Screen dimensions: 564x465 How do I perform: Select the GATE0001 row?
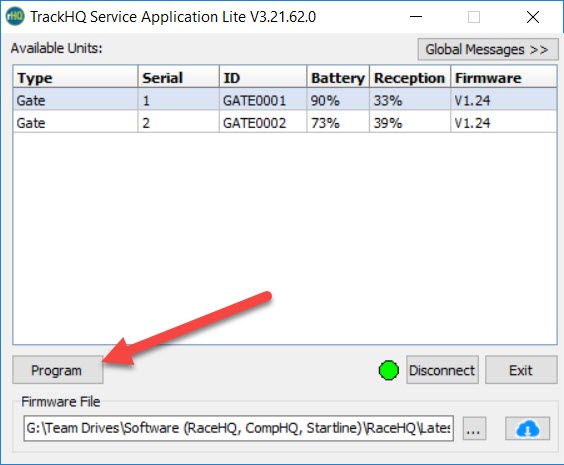(x=285, y=100)
